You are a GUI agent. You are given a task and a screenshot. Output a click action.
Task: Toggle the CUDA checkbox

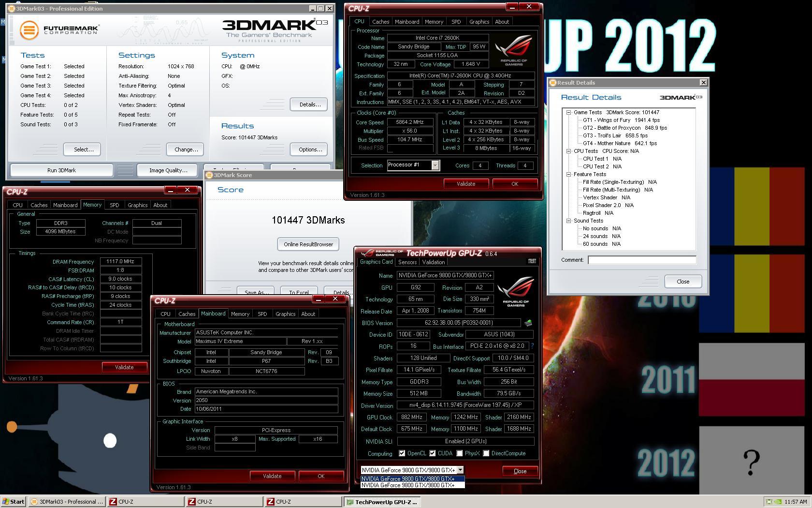coord(432,453)
